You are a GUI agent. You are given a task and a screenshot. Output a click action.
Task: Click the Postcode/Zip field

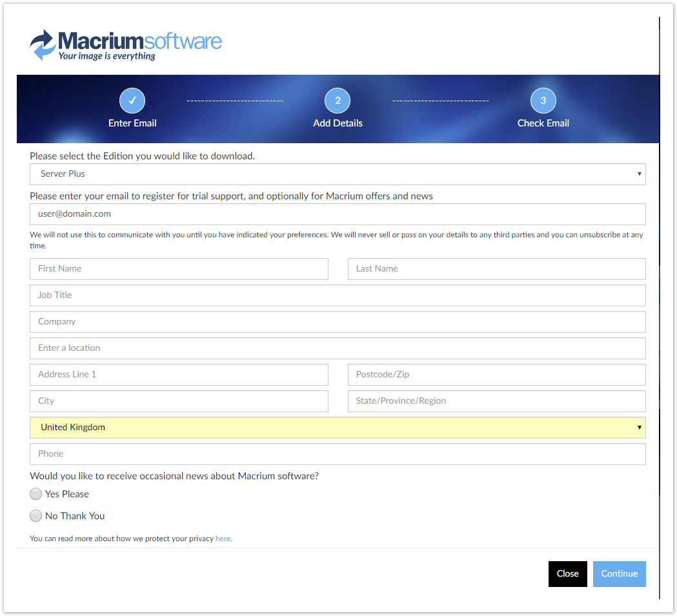497,375
